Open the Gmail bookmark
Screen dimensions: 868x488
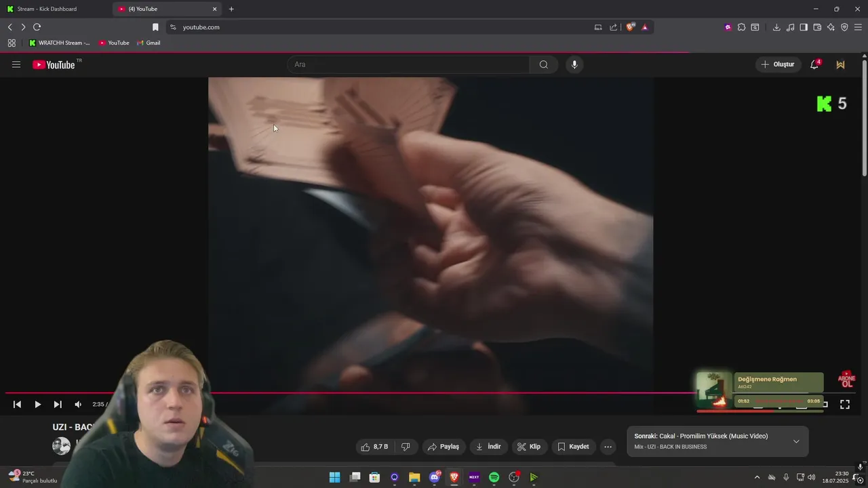coord(149,43)
